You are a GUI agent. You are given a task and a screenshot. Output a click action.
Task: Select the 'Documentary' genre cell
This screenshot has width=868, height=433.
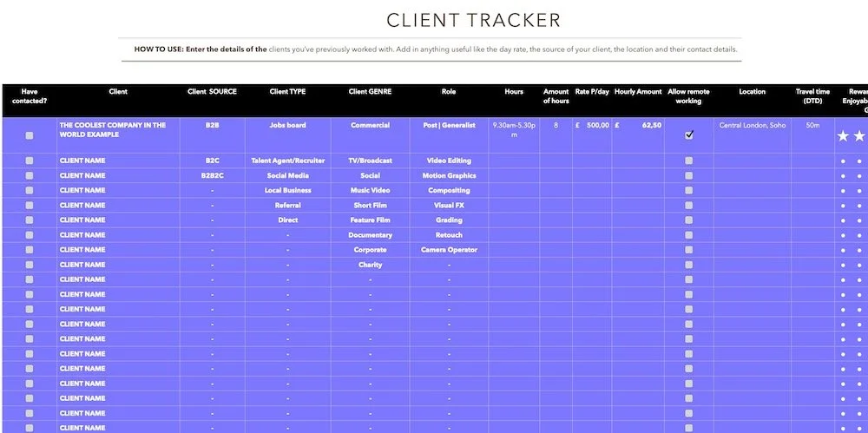click(x=370, y=235)
